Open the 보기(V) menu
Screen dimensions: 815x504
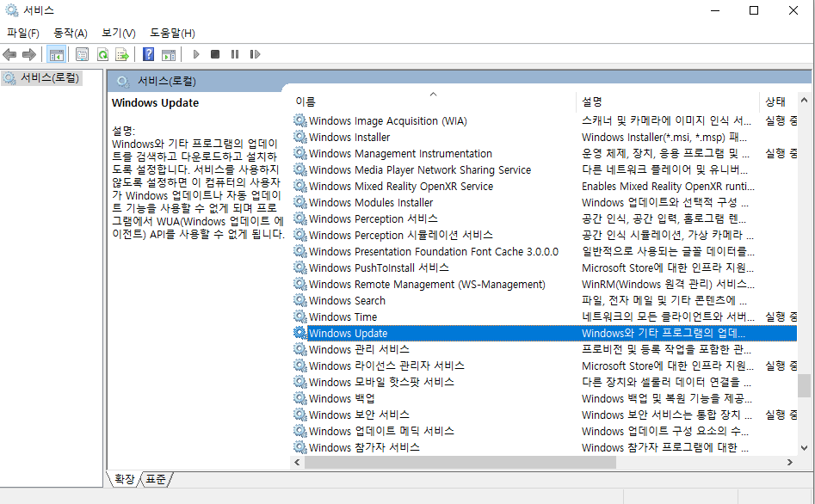119,33
